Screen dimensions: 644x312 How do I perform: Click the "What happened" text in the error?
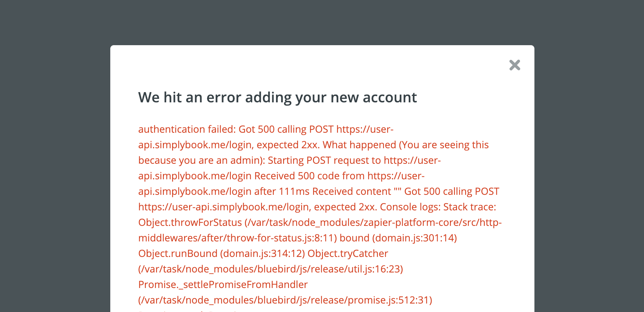359,145
